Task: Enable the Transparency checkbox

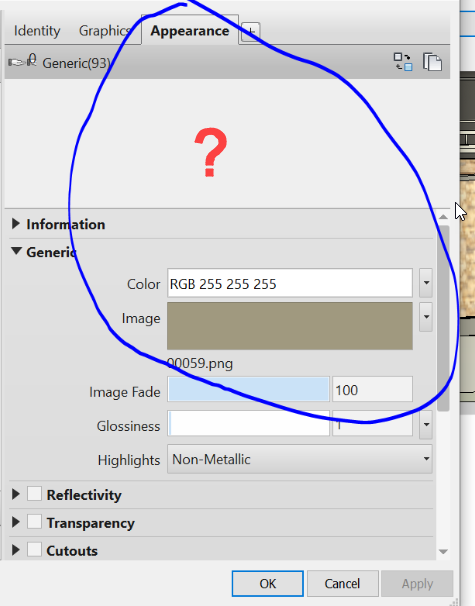Action: pyautogui.click(x=34, y=522)
